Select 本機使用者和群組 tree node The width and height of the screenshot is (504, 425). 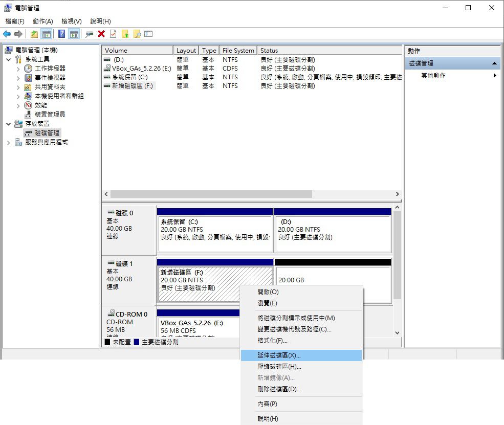pos(59,96)
